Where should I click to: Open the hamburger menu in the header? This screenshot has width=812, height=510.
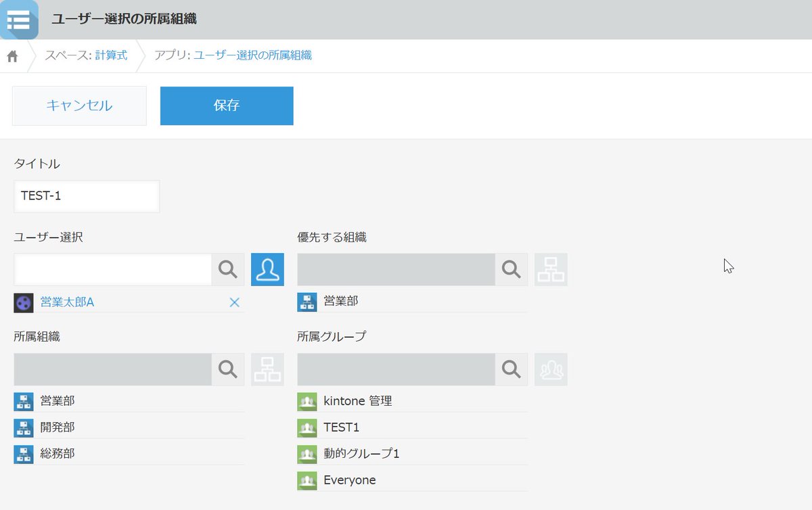[20, 20]
